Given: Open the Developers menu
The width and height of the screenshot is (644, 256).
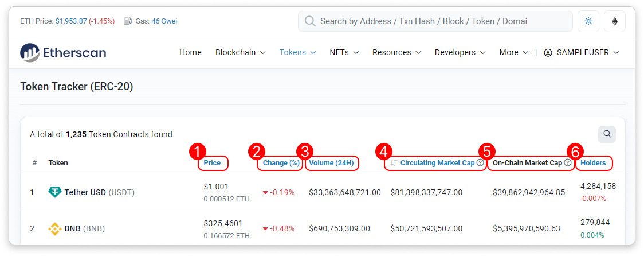Looking at the screenshot, I should click(x=460, y=52).
